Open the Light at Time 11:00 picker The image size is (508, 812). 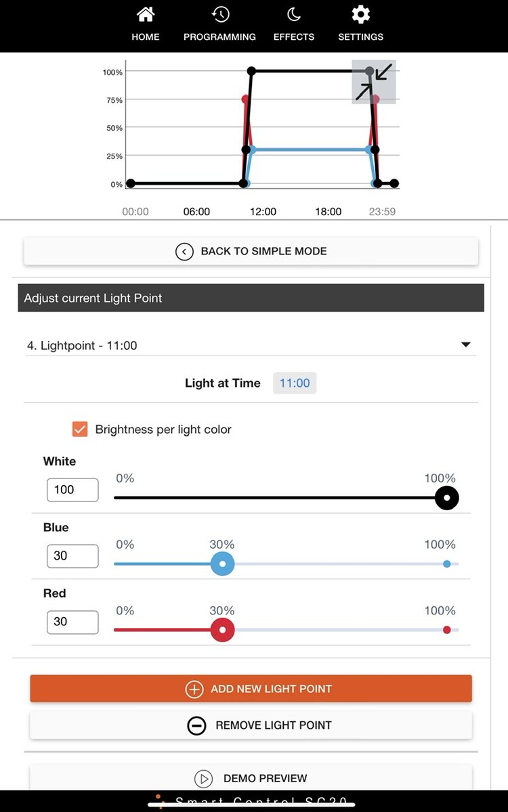[x=295, y=383]
